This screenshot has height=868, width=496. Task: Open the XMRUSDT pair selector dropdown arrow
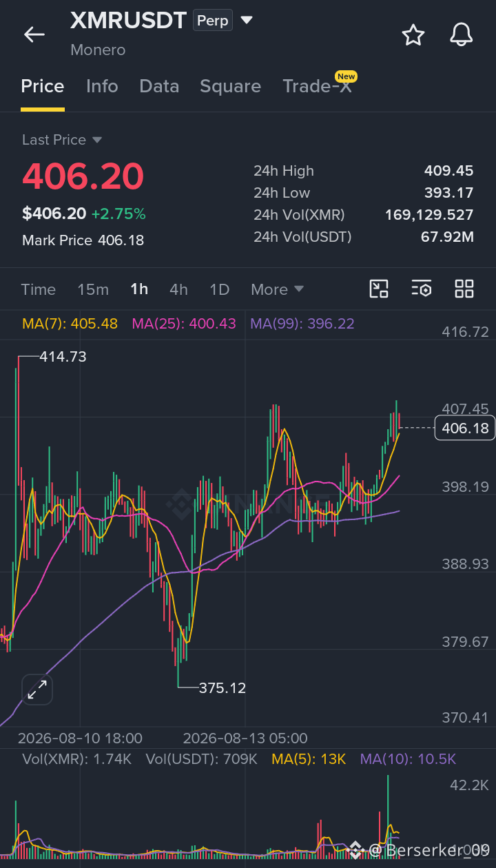click(247, 21)
